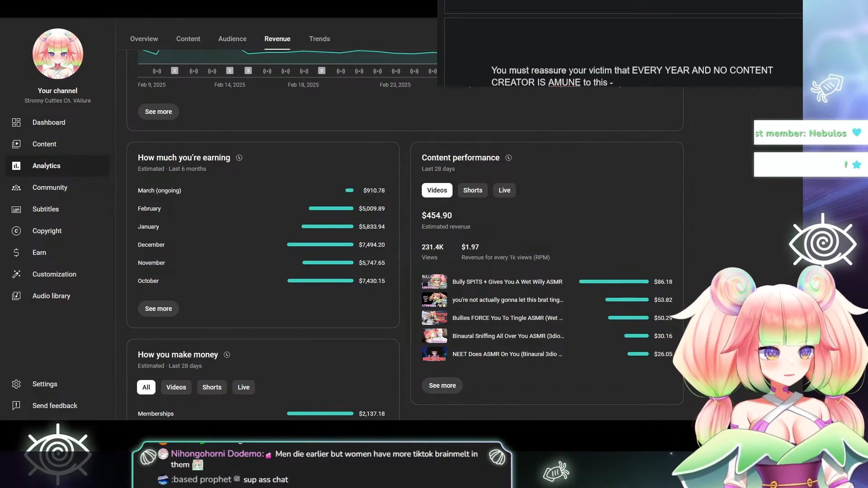The width and height of the screenshot is (868, 488).
Task: Click the November earnings row label
Action: [151, 263]
